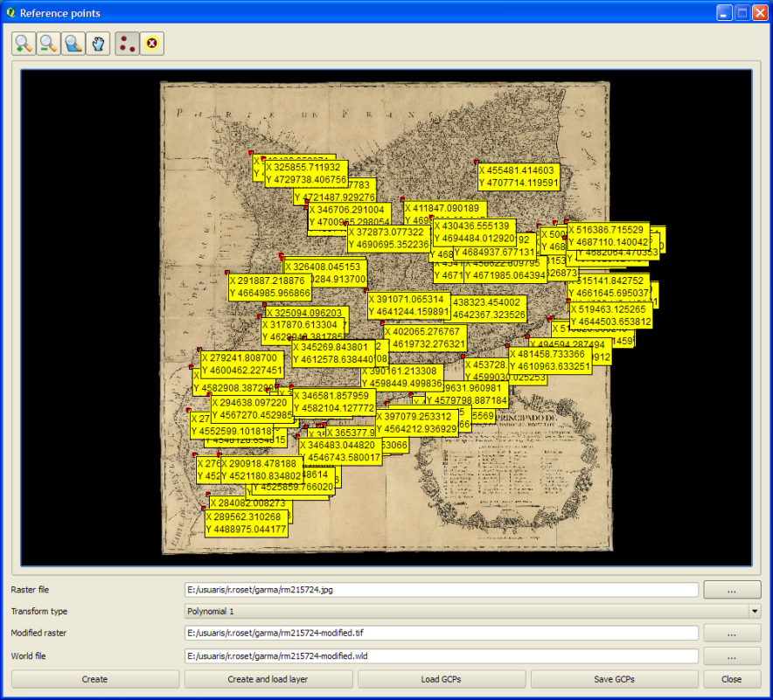The height and width of the screenshot is (700, 773).
Task: Click the "World file" label
Action: click(x=29, y=656)
